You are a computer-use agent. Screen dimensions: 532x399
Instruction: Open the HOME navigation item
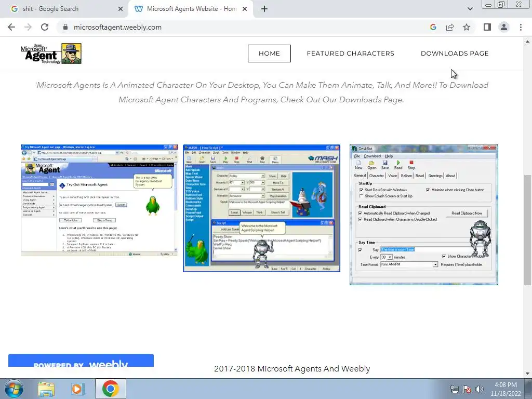click(x=269, y=54)
